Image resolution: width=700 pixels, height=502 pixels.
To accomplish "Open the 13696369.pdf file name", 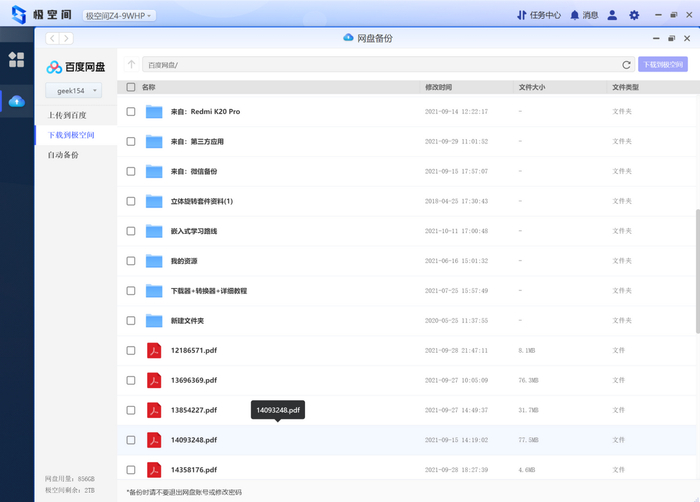I will (194, 381).
